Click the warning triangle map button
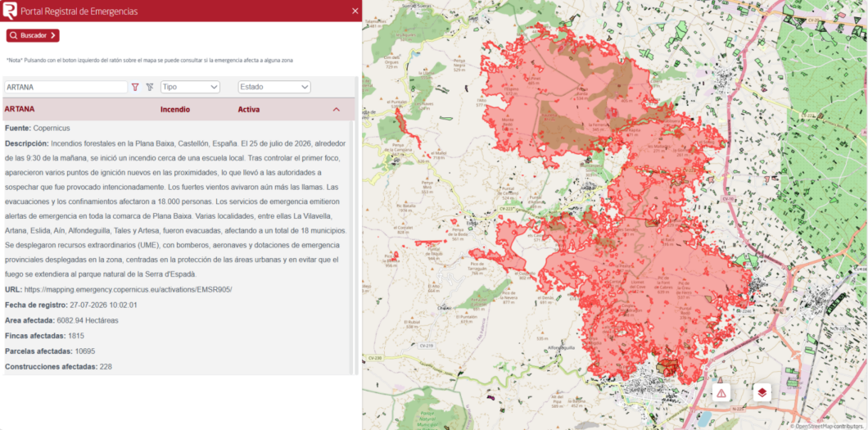The image size is (868, 430). pyautogui.click(x=721, y=392)
